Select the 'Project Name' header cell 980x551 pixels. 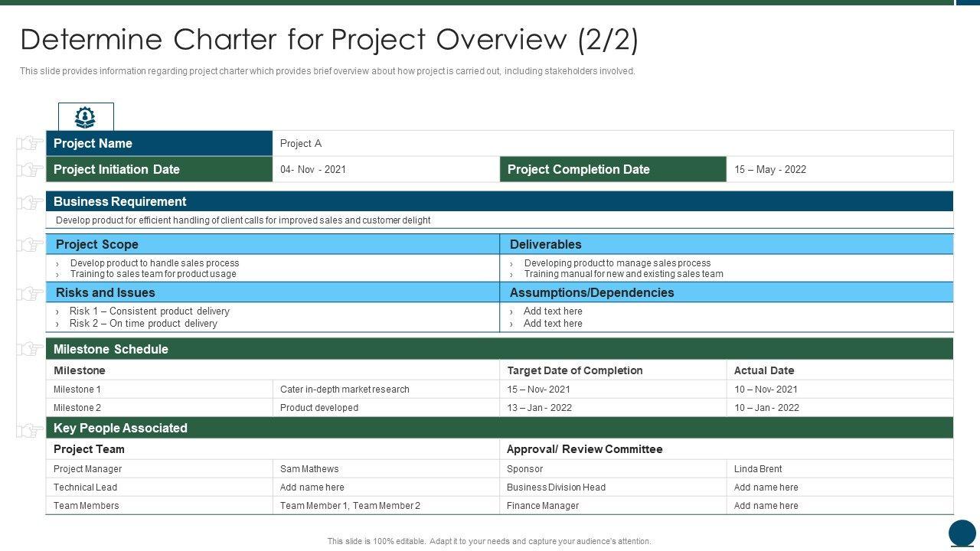point(159,143)
